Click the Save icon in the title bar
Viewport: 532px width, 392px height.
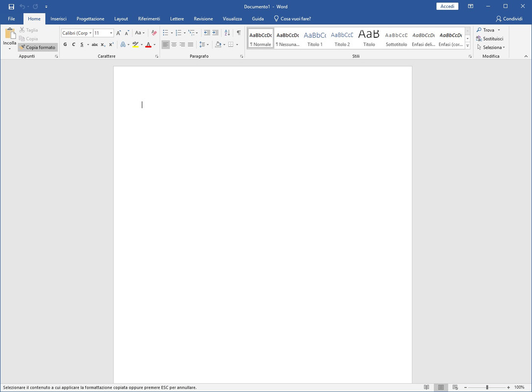(x=11, y=6)
